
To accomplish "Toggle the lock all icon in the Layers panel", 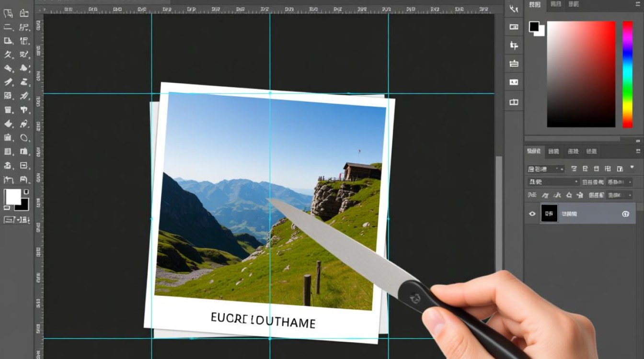I will [580, 195].
